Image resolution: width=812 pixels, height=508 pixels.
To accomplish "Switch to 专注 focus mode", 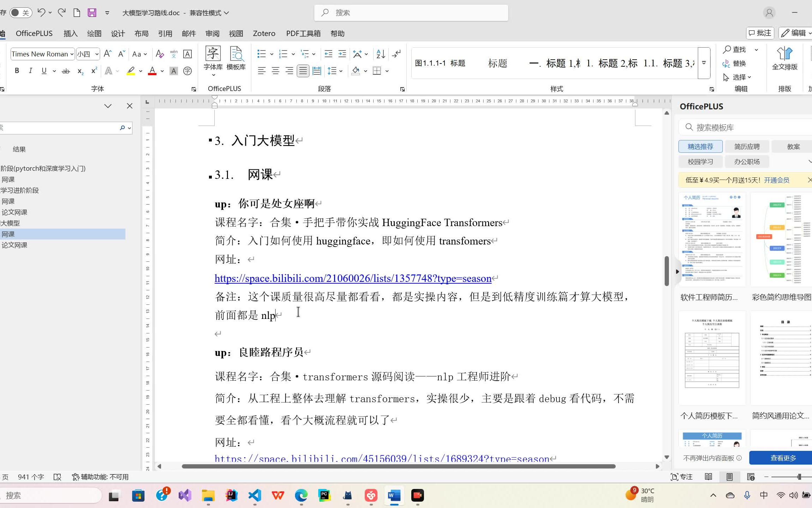I will [x=681, y=477].
